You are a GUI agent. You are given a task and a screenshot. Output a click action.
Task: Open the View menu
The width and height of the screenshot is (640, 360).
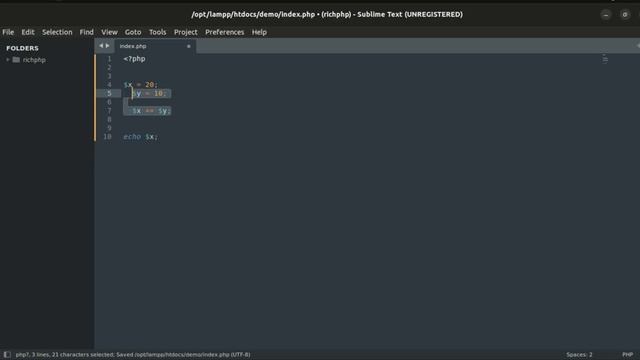[109, 32]
